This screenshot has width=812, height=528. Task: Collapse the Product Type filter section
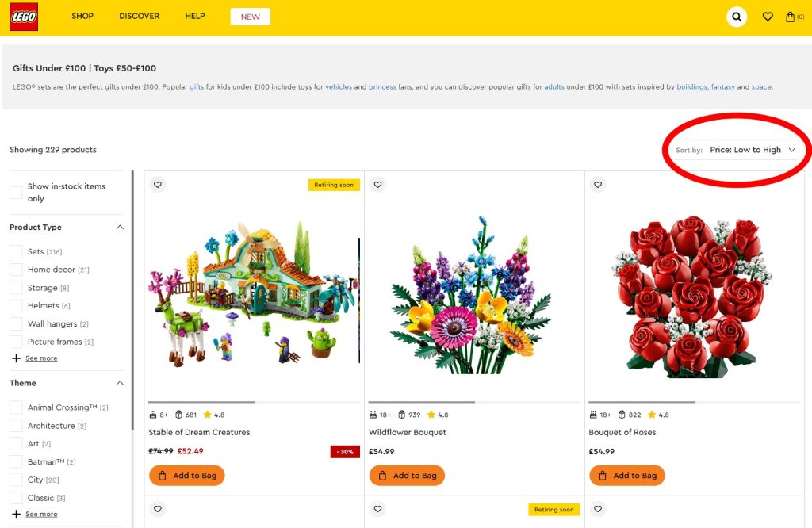120,228
